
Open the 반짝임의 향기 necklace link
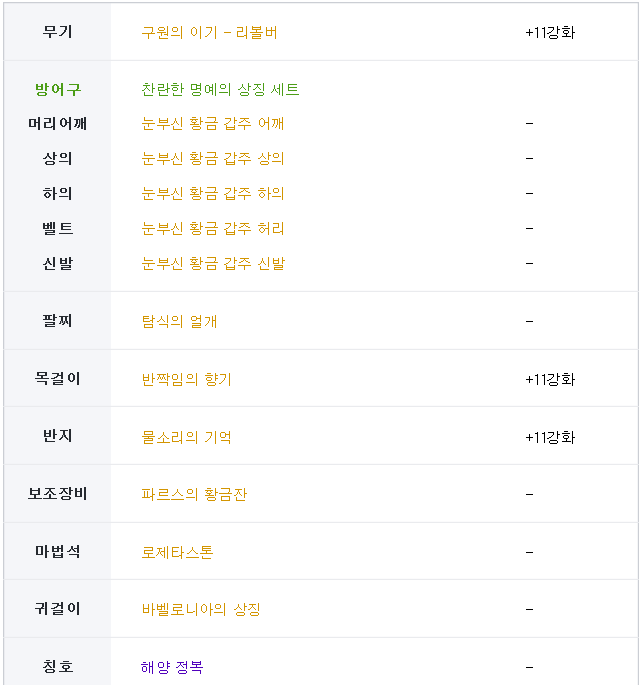186,379
